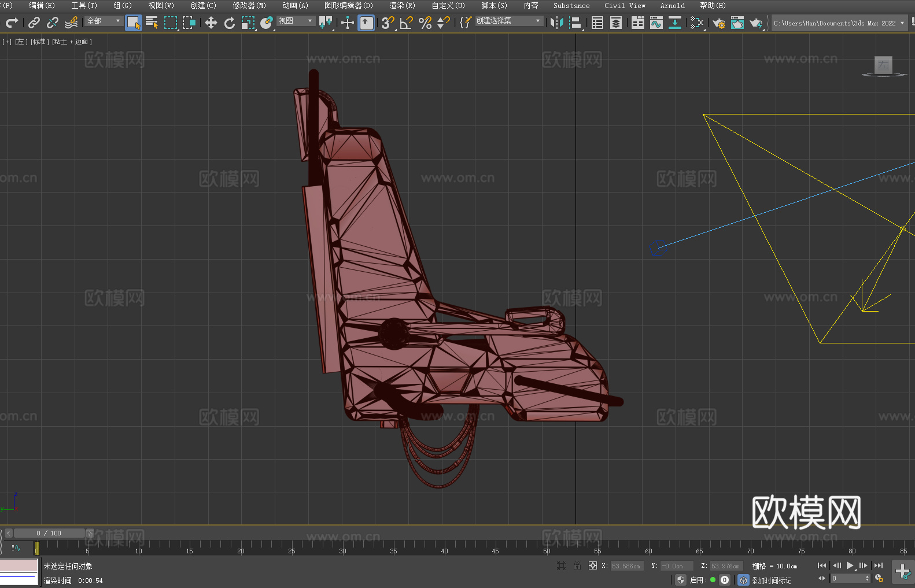
Task: Select the Link objects tool
Action: click(34, 23)
